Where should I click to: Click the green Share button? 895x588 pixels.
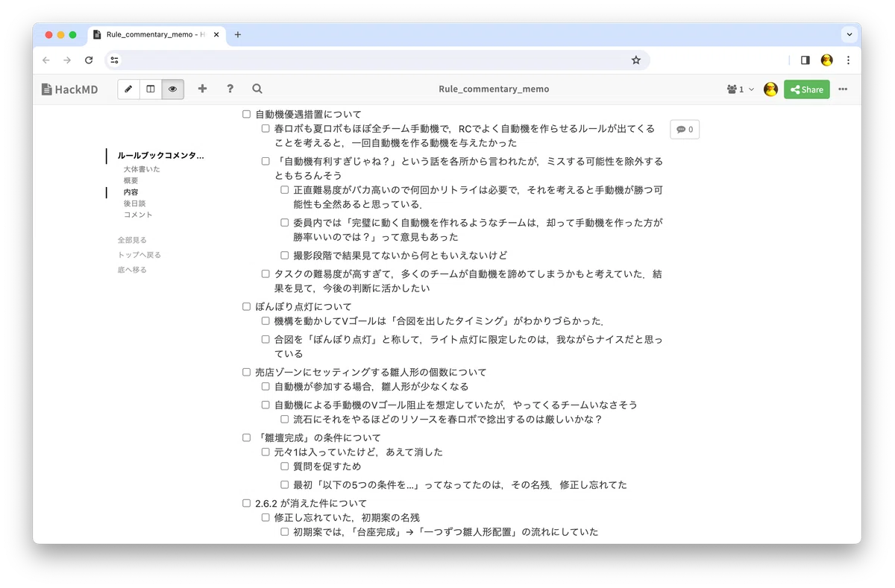[806, 89]
